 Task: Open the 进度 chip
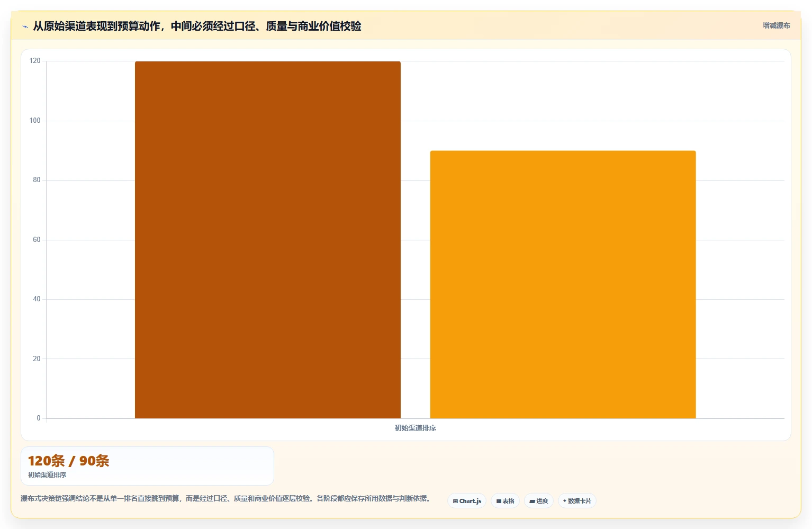539,501
